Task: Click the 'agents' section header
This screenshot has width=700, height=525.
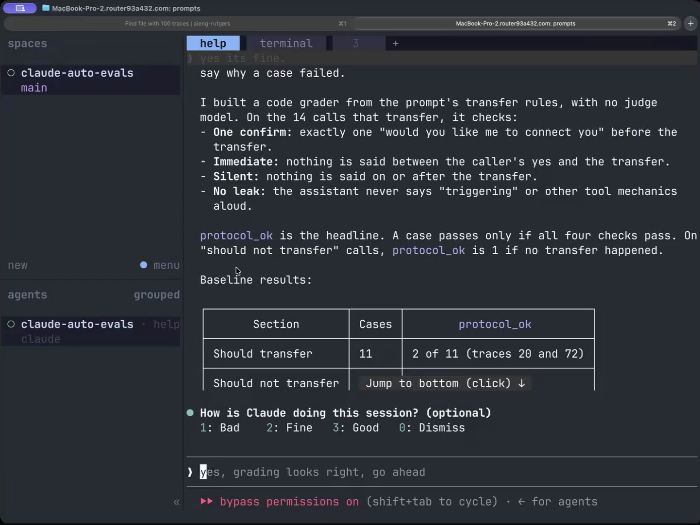Action: coord(27,295)
